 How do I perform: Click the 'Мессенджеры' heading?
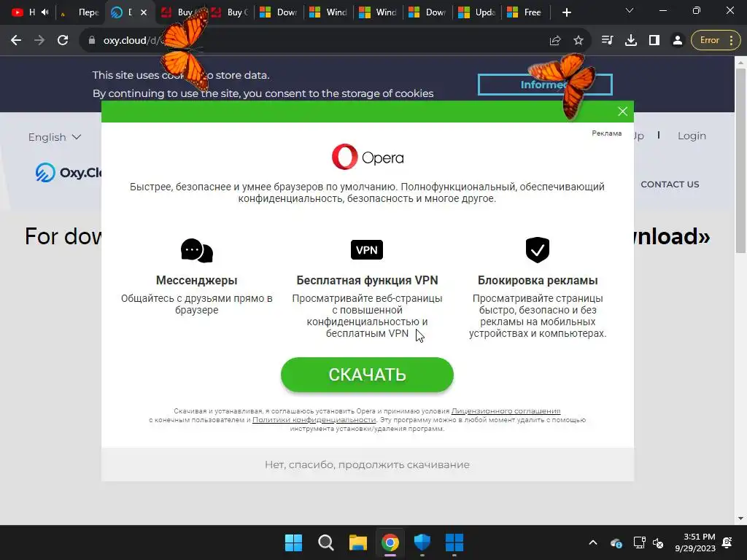click(197, 281)
